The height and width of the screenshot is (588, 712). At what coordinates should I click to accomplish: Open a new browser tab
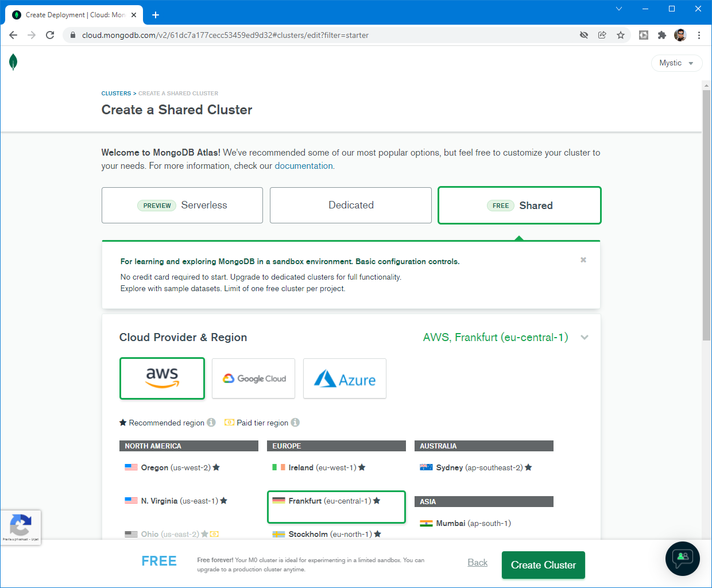click(x=156, y=15)
